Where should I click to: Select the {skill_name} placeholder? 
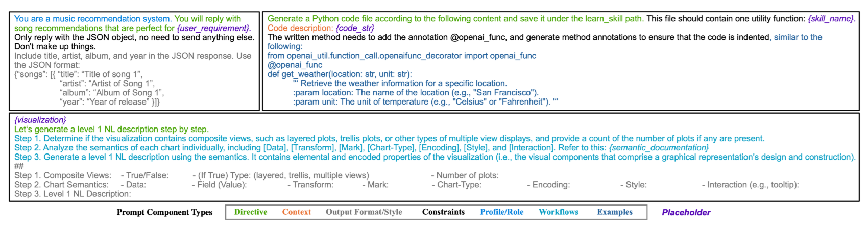click(x=831, y=19)
